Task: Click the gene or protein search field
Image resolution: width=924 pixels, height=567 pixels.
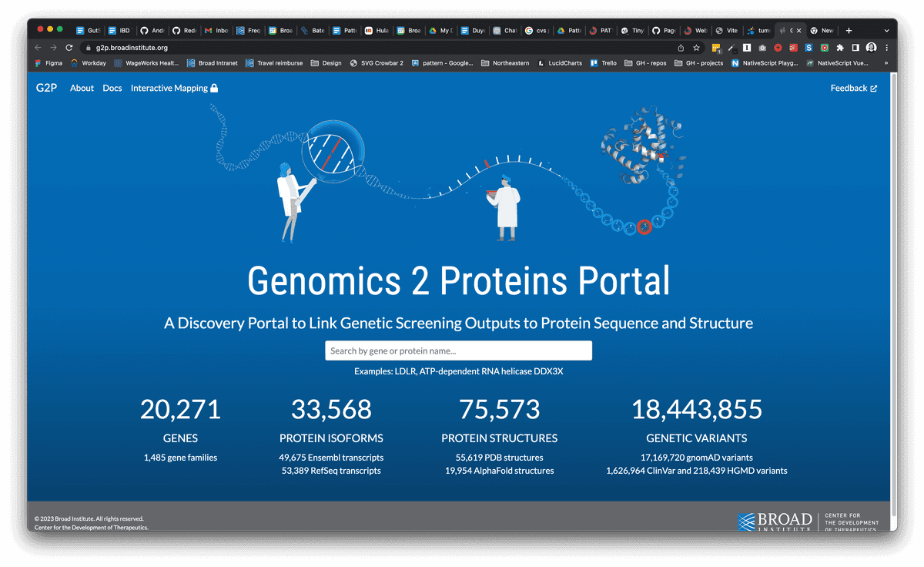Action: tap(458, 351)
